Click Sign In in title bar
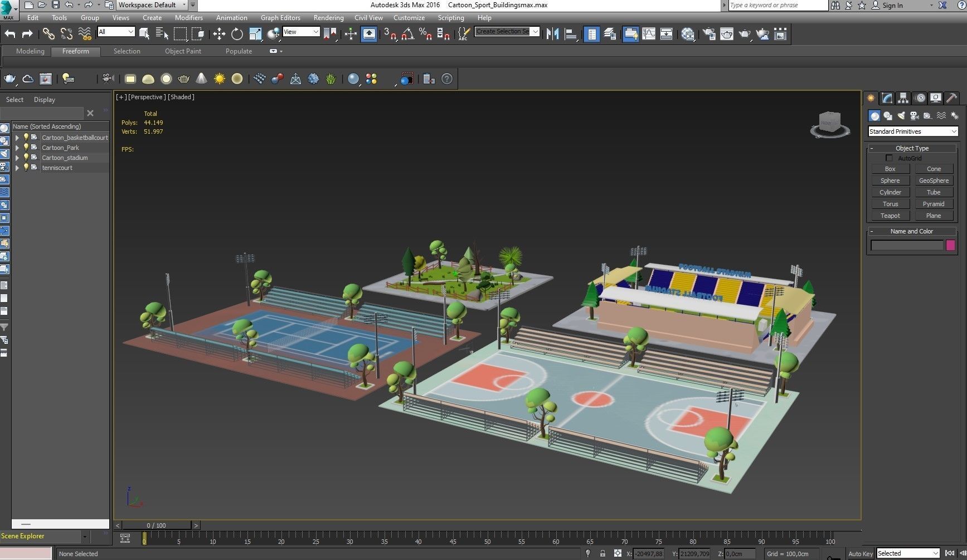The height and width of the screenshot is (560, 967). click(x=892, y=5)
